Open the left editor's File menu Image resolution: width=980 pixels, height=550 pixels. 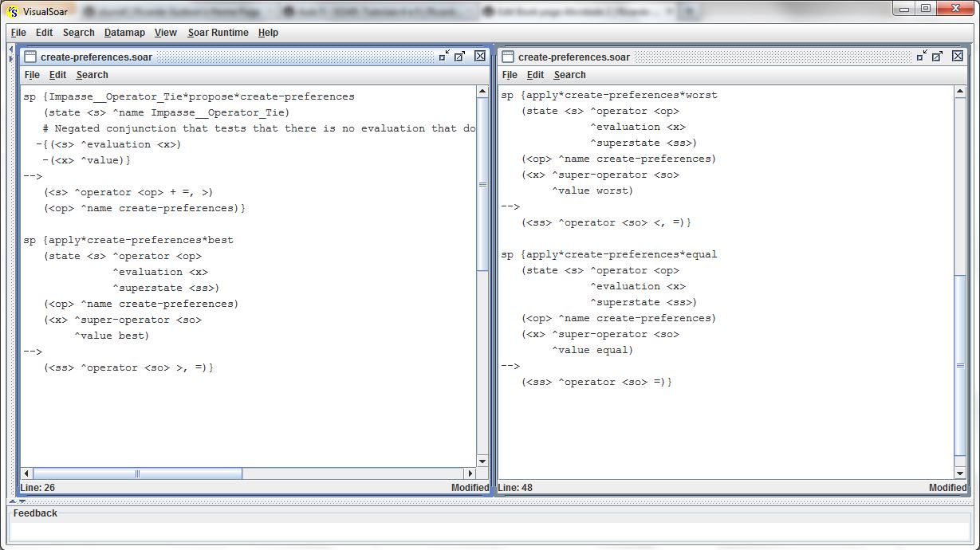32,75
